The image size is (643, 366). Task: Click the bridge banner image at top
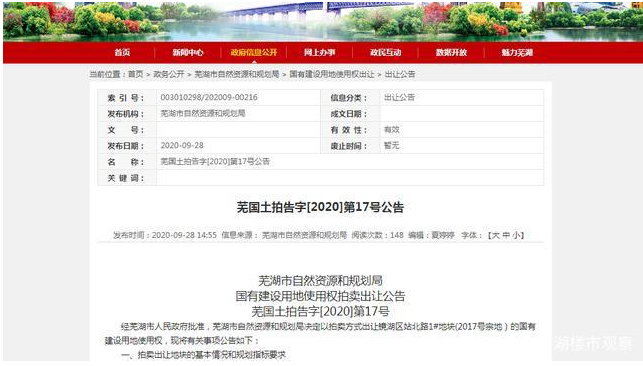[x=323, y=20]
